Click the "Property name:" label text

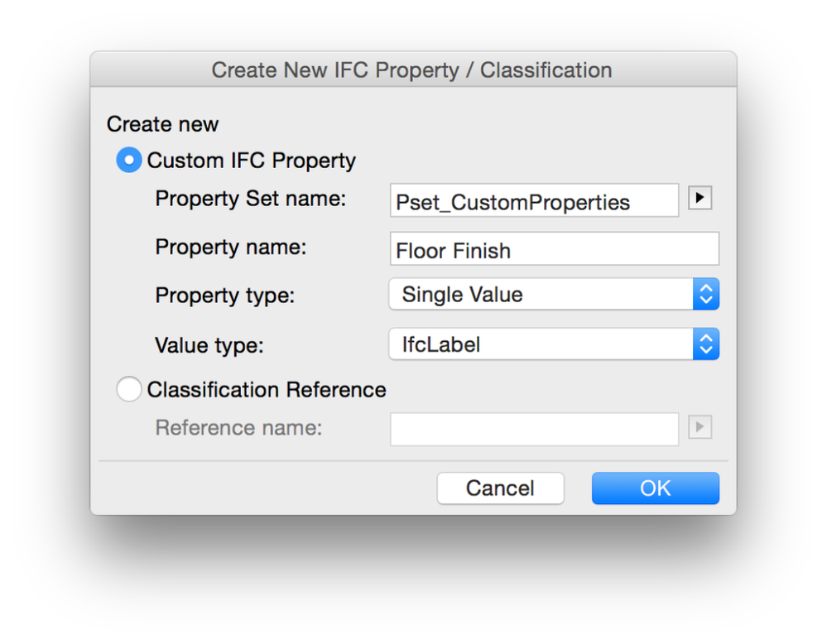231,248
